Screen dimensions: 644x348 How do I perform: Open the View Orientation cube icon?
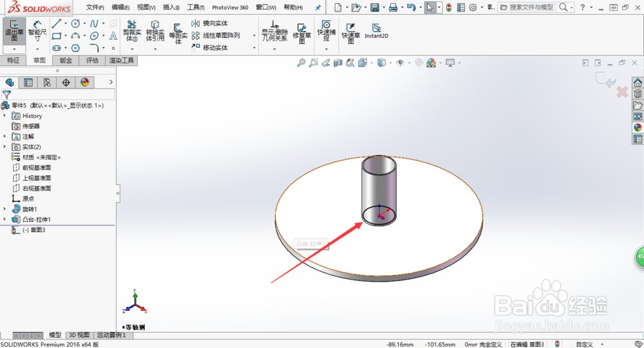click(363, 63)
